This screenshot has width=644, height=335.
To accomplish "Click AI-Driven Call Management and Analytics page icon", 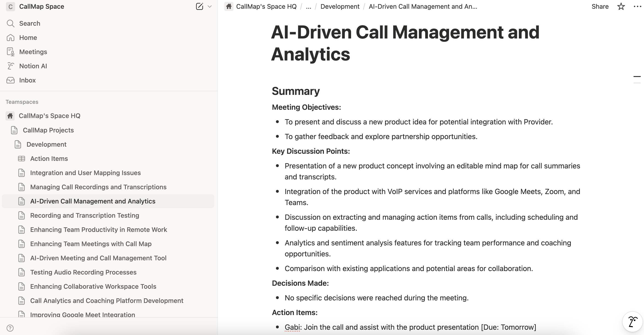I will [22, 201].
